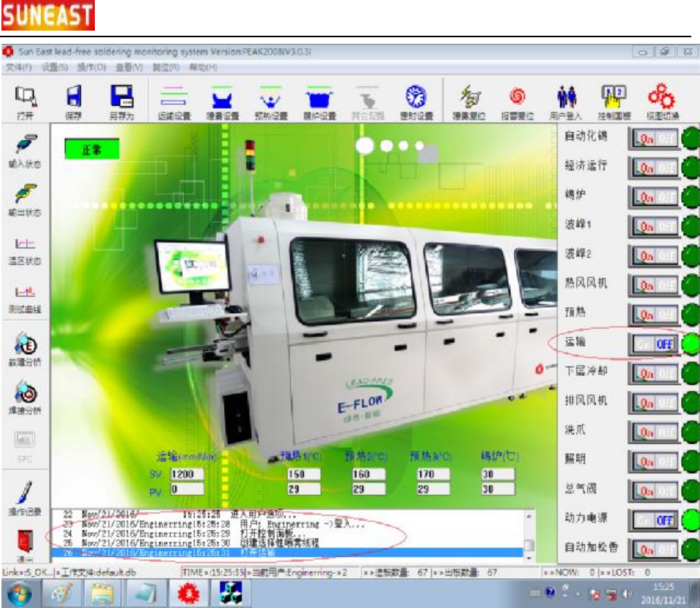This screenshot has height=608, width=700.
Task: Toggle the 排风风机 On/Off switch
Action: pos(655,403)
